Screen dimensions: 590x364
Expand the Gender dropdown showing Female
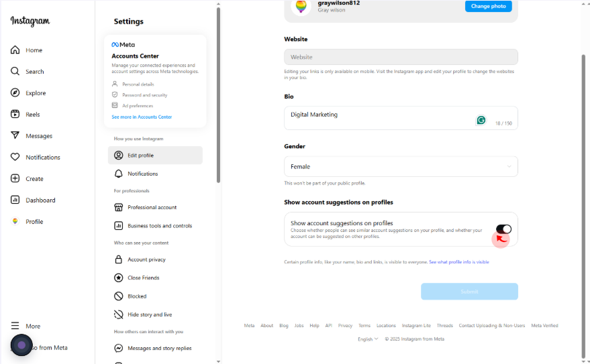tap(401, 166)
